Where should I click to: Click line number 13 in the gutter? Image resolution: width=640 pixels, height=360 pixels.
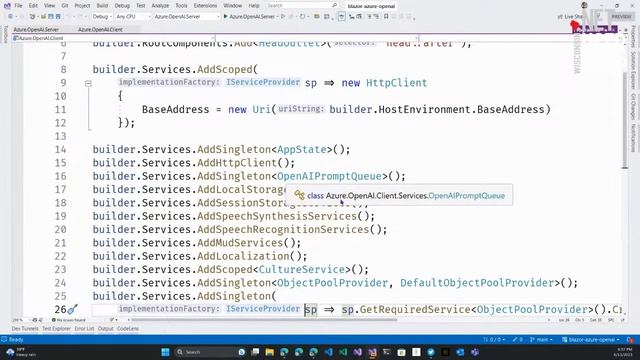(x=60, y=136)
